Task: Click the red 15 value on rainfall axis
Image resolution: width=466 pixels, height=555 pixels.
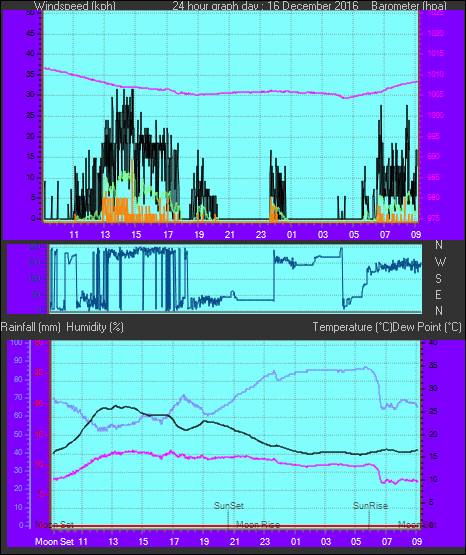Action: pyautogui.click(x=39, y=434)
